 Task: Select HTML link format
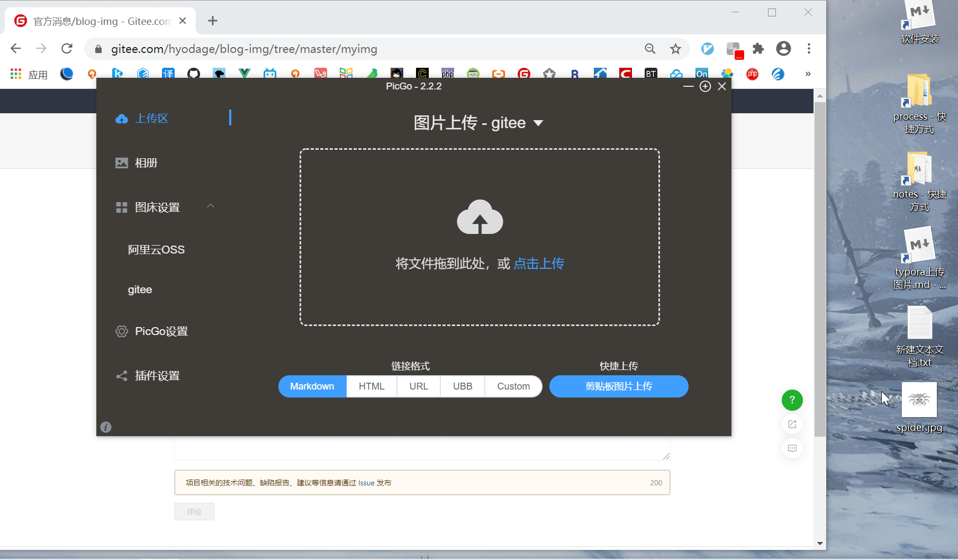[x=372, y=386]
